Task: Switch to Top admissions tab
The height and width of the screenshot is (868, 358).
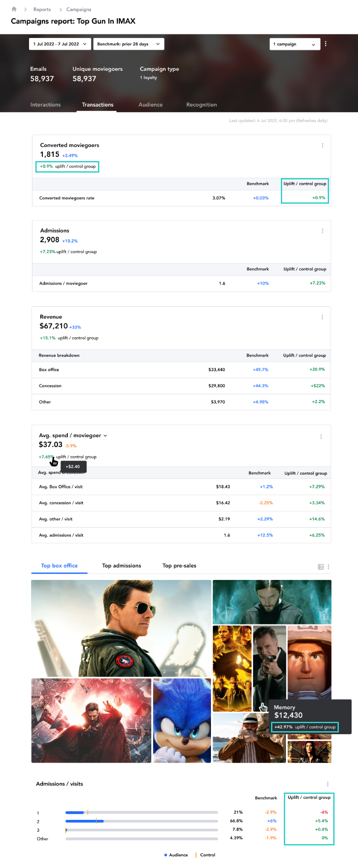Action: click(x=121, y=566)
